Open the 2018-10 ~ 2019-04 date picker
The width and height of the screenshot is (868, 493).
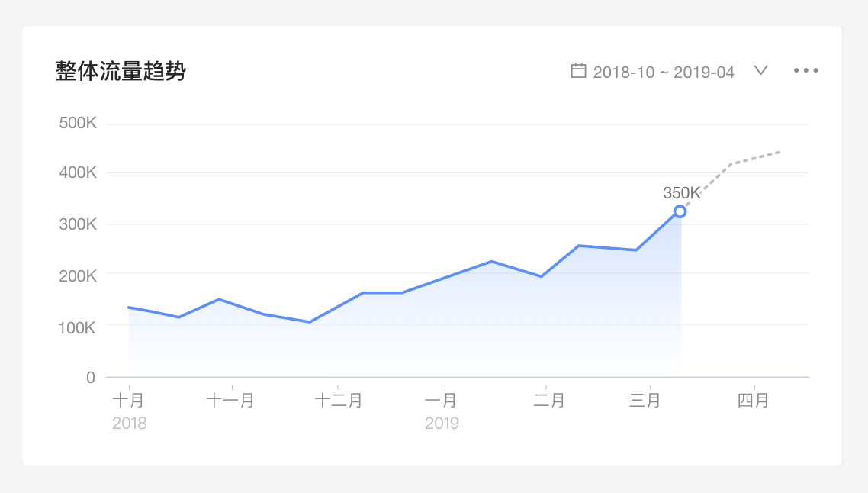[664, 72]
